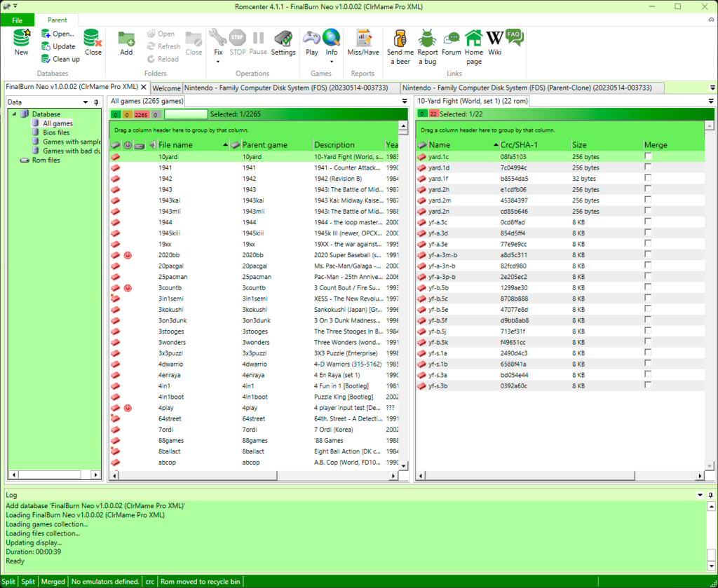Pin the Log panel
The width and height of the screenshot is (718, 588).
tap(710, 495)
